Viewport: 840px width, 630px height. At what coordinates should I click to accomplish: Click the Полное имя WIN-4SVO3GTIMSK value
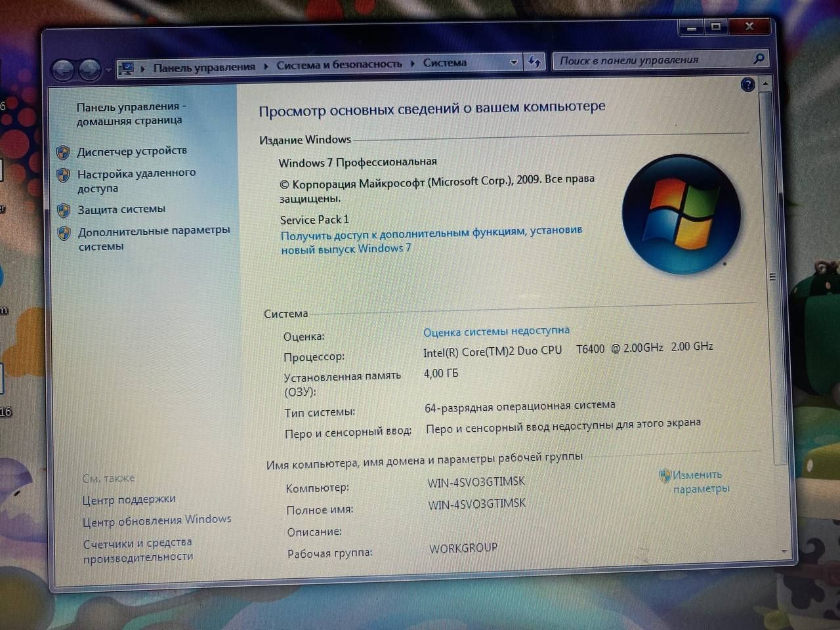pyautogui.click(x=477, y=504)
